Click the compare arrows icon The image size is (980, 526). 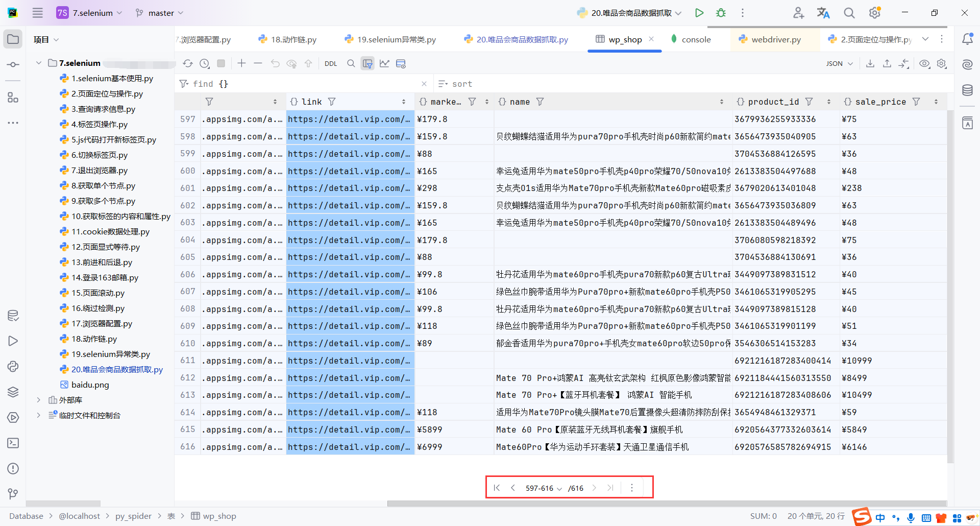pos(904,63)
